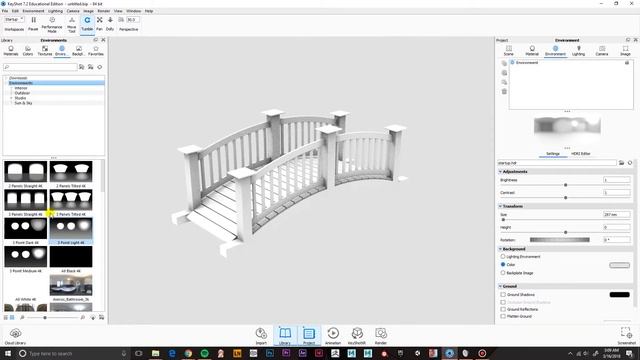640x360 pixels.
Task: Enable Ground Shadows checkbox
Action: 503,294
